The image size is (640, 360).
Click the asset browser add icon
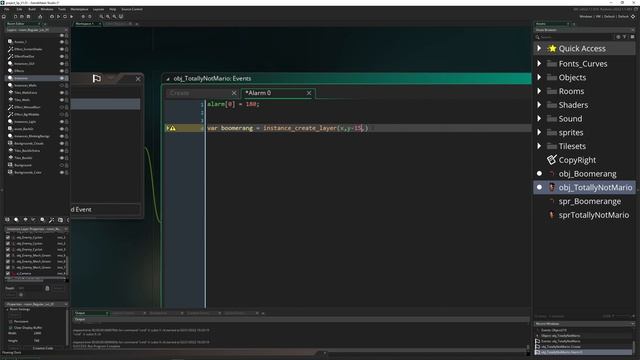(618, 37)
